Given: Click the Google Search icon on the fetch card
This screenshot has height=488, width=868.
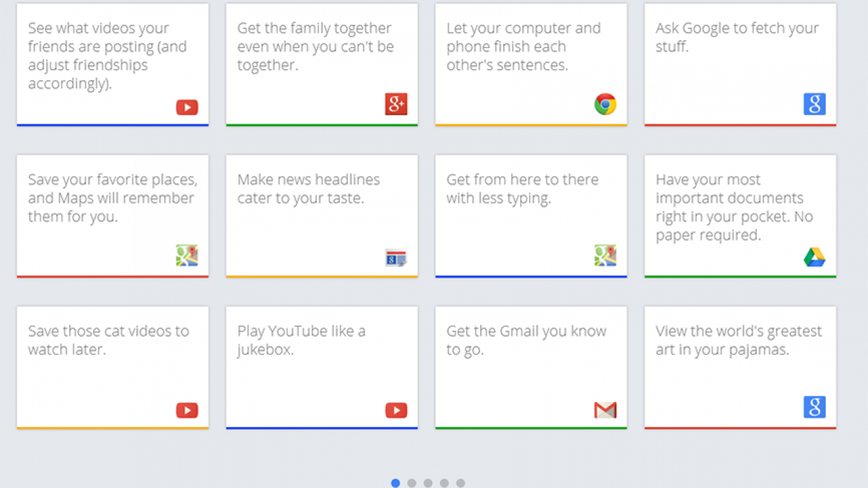Looking at the screenshot, I should (814, 104).
